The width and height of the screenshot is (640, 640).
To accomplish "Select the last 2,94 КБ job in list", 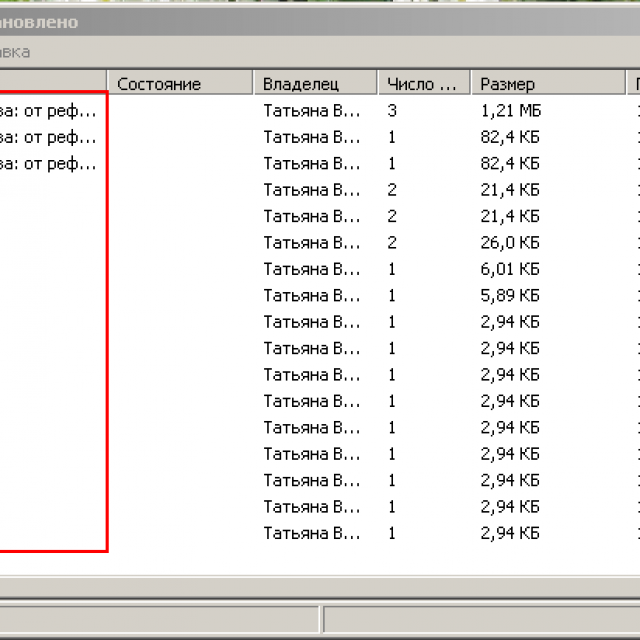I will (510, 533).
